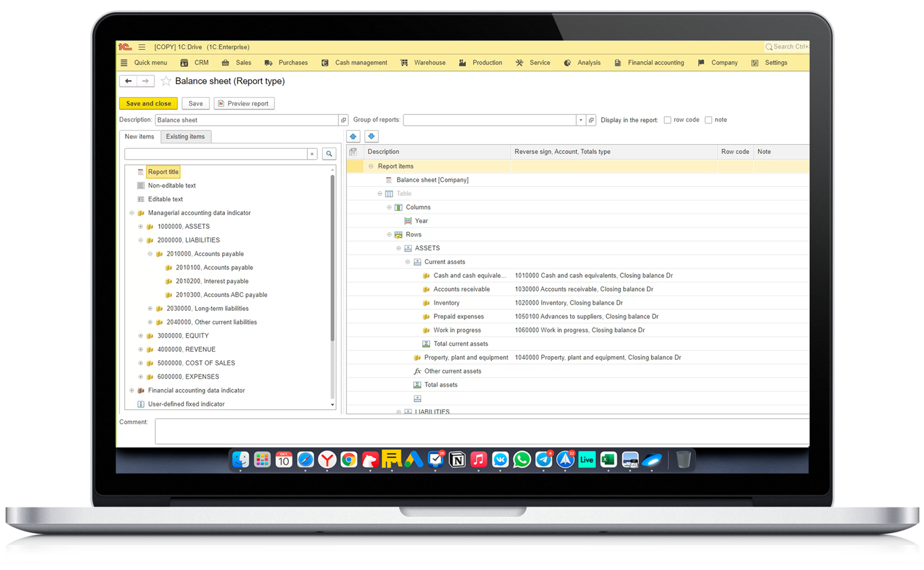924x570 pixels.
Task: Collapse the Report items group
Action: click(371, 166)
